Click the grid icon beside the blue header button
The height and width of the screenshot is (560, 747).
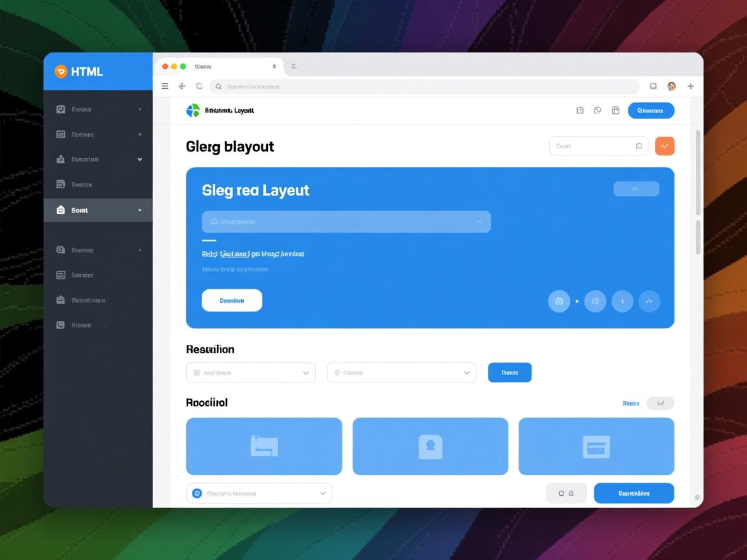tap(615, 111)
